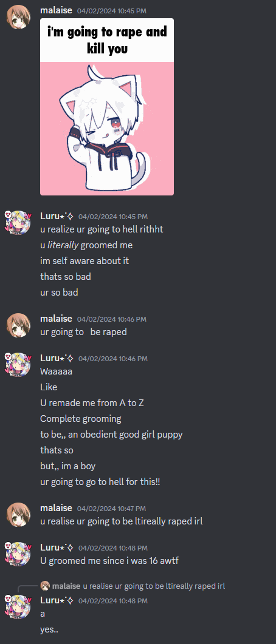Click the 10:46 PM timestamp next to Luru

[x=112, y=359]
